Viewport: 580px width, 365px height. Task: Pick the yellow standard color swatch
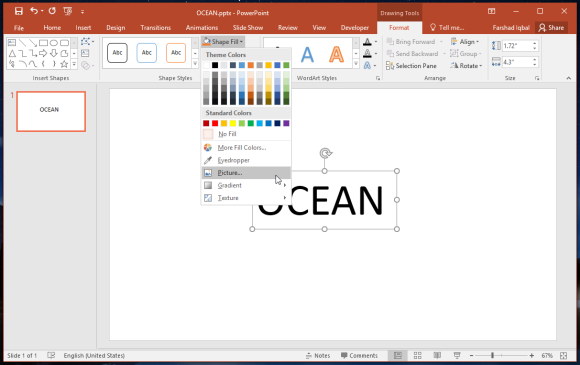(233, 123)
